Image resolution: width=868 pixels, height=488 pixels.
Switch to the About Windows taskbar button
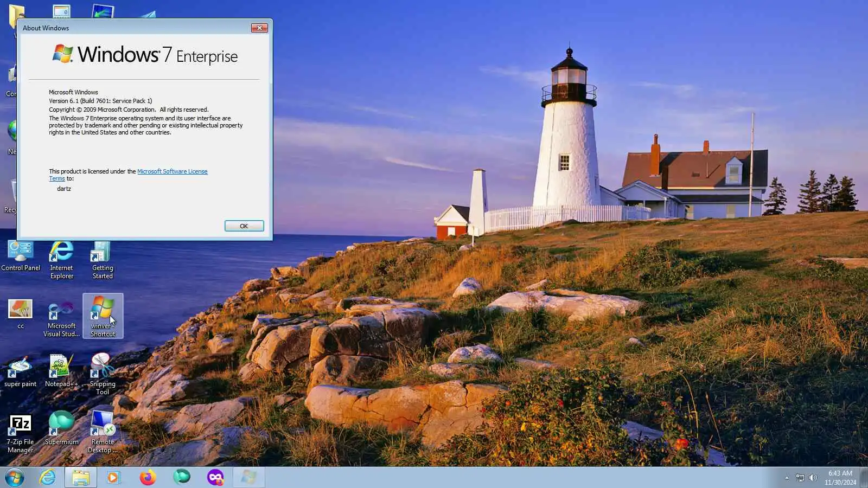click(x=249, y=478)
